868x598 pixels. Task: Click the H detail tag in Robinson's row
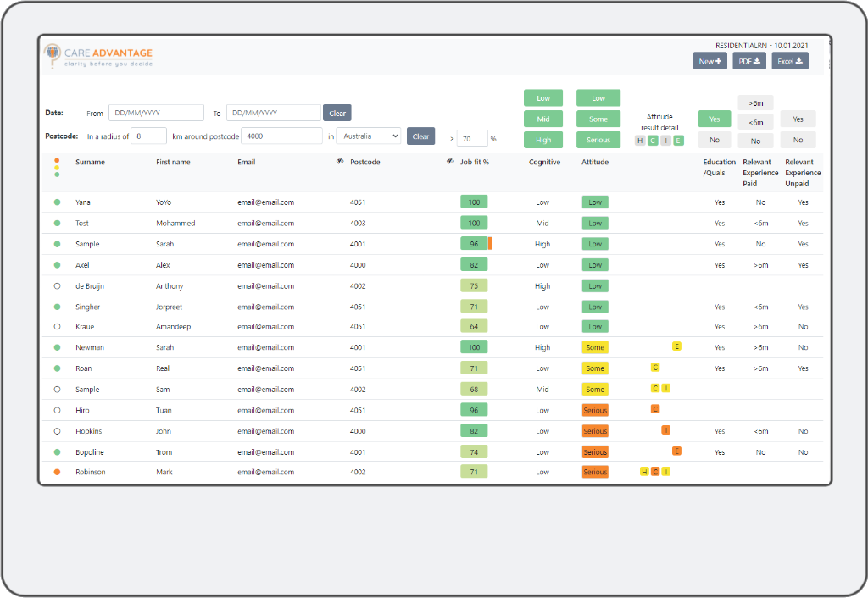coord(644,472)
